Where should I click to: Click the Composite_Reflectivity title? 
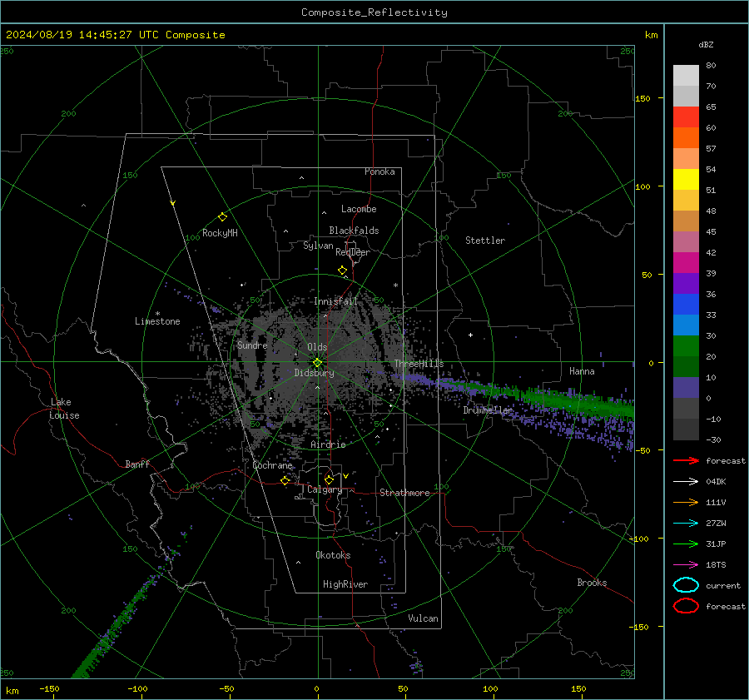pyautogui.click(x=374, y=12)
